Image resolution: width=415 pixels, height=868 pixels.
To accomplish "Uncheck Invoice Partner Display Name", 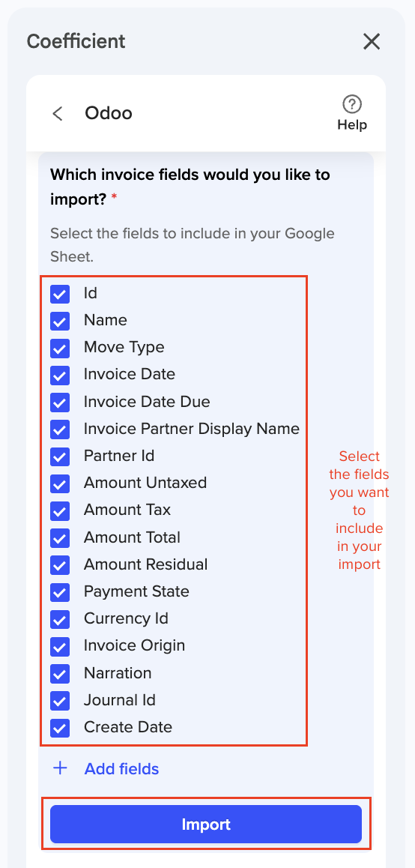I will click(x=60, y=429).
